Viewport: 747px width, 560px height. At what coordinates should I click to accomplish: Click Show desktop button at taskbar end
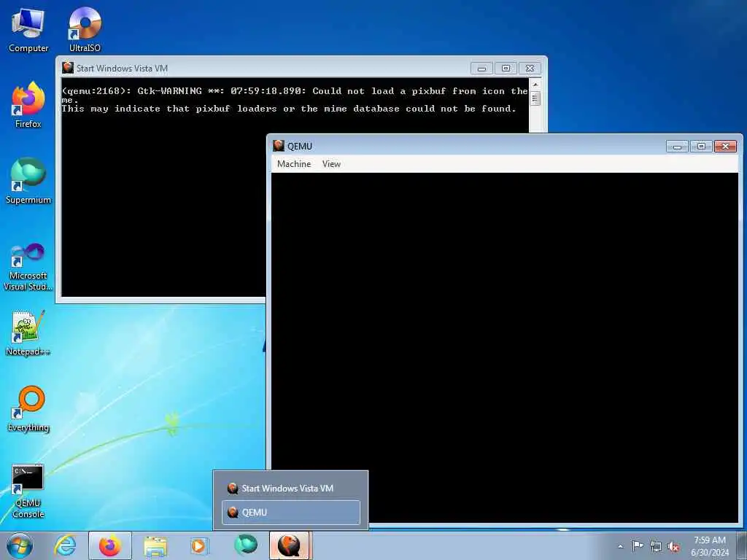[742, 545]
